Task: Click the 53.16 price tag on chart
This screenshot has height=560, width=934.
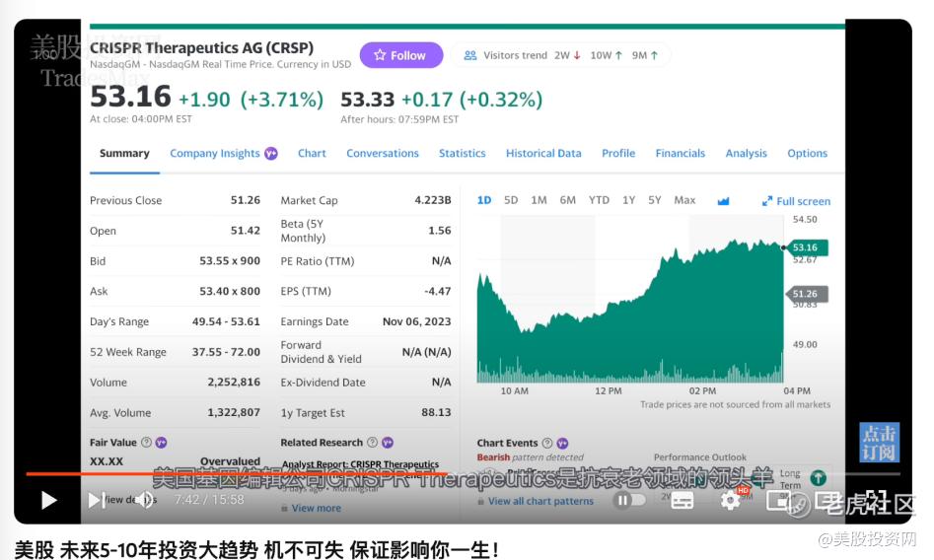Action: point(806,247)
